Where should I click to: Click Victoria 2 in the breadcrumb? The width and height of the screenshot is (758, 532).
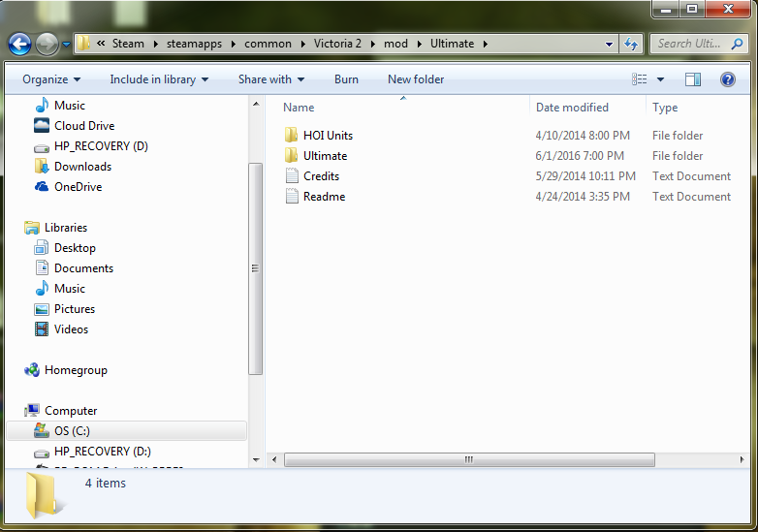337,44
